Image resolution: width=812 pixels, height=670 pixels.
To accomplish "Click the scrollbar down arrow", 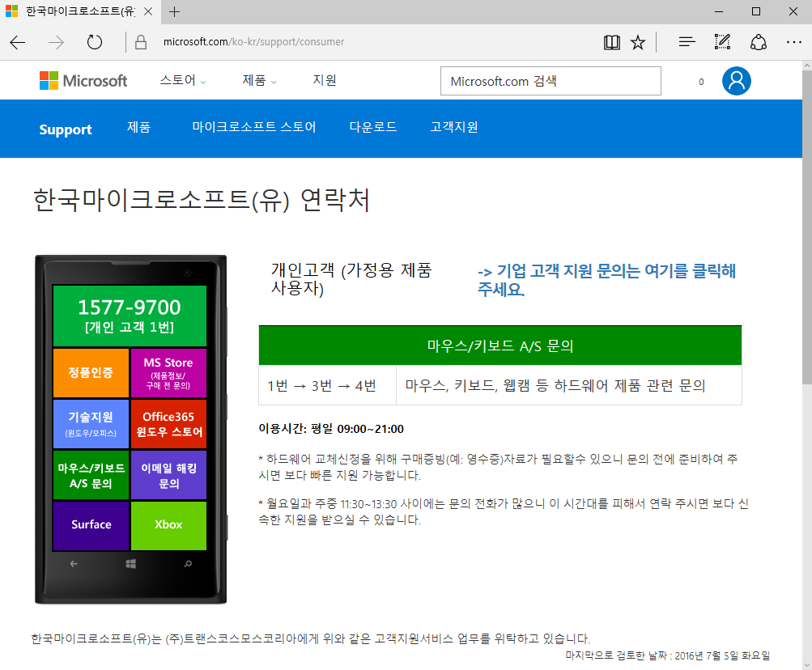I will pyautogui.click(x=807, y=664).
